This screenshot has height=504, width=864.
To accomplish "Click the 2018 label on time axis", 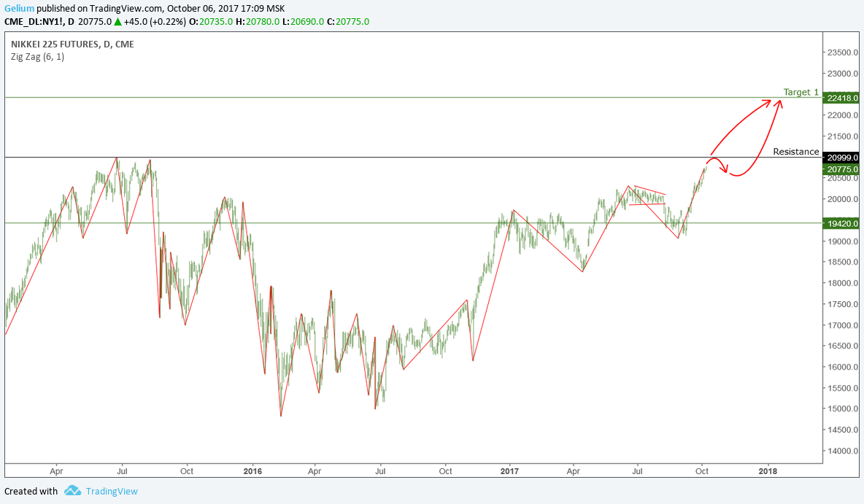I will [x=768, y=471].
